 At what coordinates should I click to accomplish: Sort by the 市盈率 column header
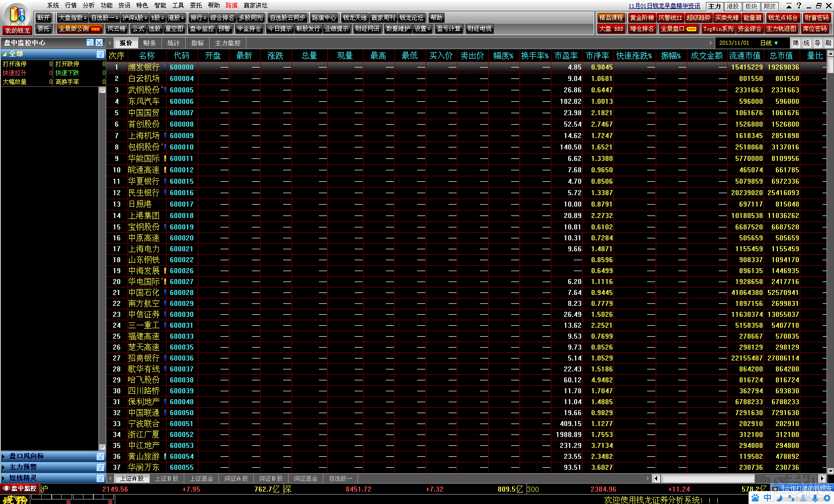coord(566,56)
